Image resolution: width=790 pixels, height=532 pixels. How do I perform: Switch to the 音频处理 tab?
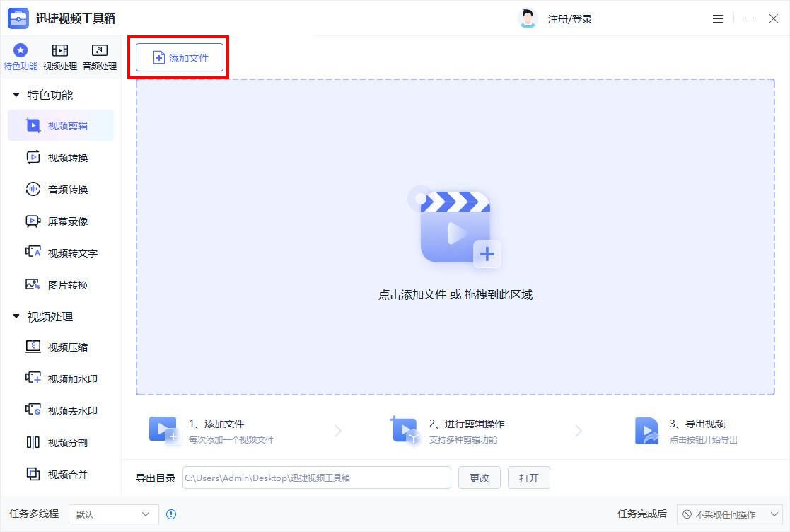pyautogui.click(x=100, y=57)
